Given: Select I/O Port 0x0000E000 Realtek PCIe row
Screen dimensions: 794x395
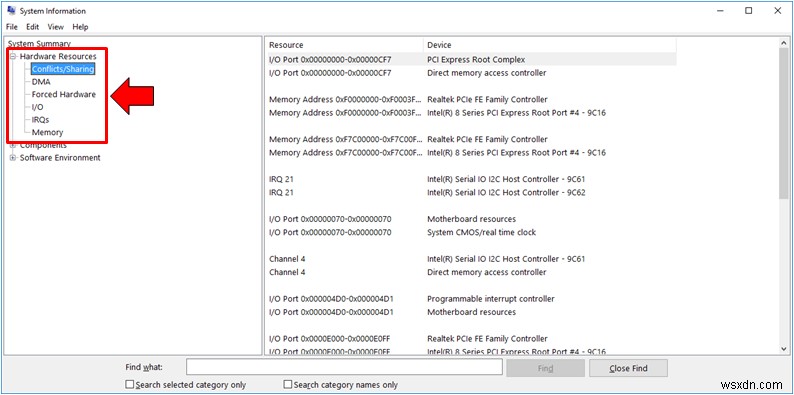Looking at the screenshot, I should click(x=471, y=339).
